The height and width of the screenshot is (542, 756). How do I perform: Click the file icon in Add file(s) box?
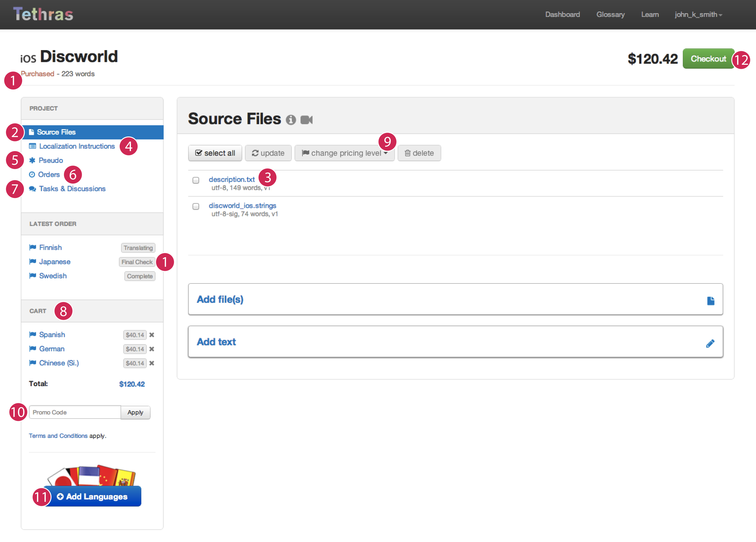(711, 301)
